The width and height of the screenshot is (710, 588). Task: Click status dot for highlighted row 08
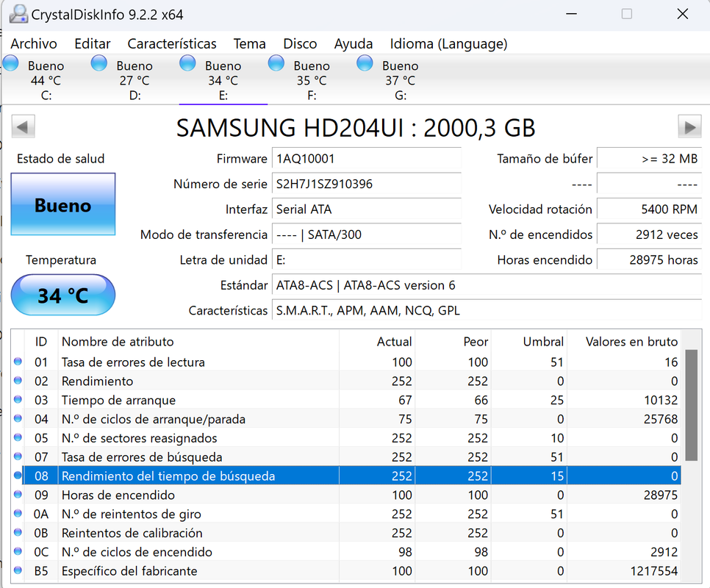pyautogui.click(x=18, y=476)
